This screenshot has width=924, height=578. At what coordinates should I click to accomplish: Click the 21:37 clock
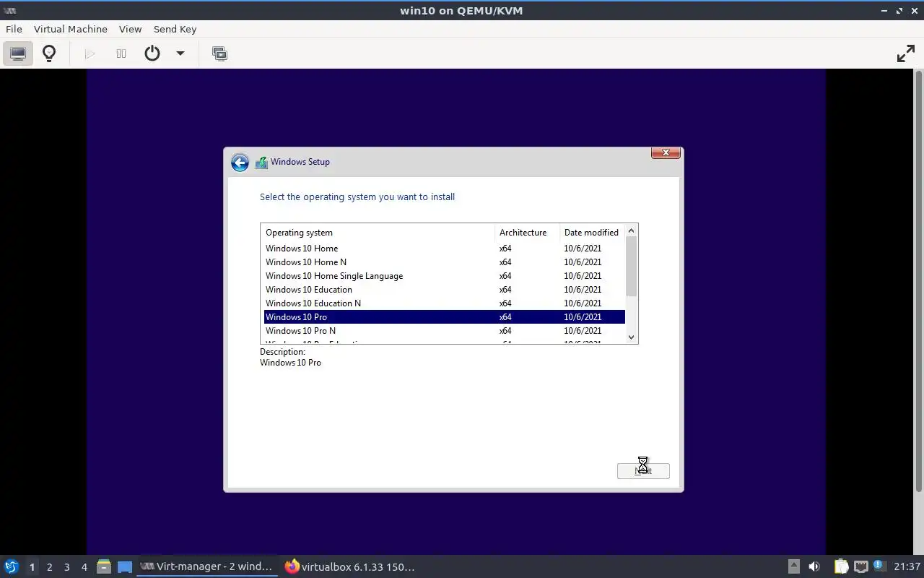click(x=907, y=566)
